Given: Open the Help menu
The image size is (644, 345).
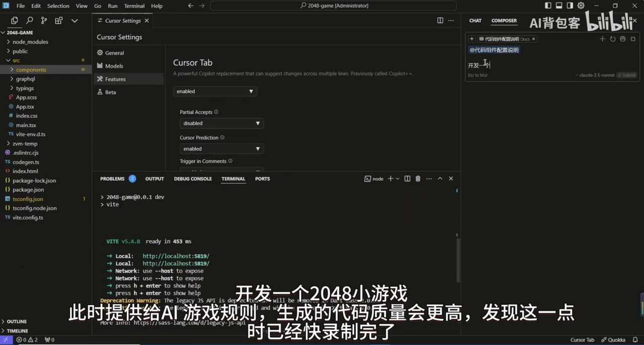Looking at the screenshot, I should pos(157,6).
